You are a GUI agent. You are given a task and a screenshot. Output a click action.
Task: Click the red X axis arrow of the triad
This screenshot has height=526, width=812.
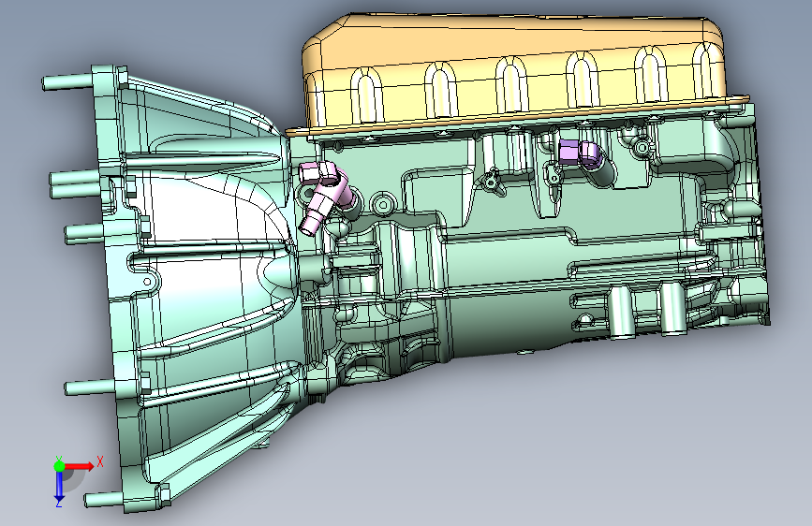(x=80, y=466)
